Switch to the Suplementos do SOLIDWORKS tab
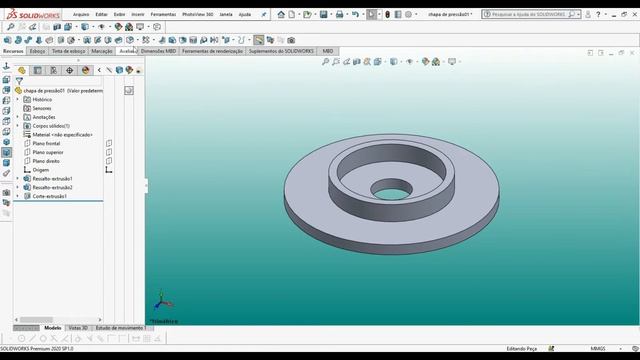 (x=281, y=51)
